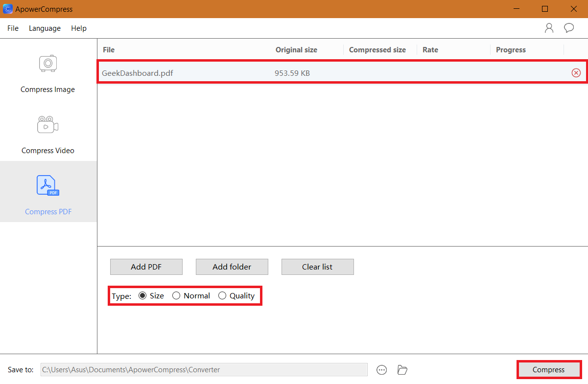Viewport: 588px width, 384px height.
Task: Open the Help menu
Action: pos(78,28)
